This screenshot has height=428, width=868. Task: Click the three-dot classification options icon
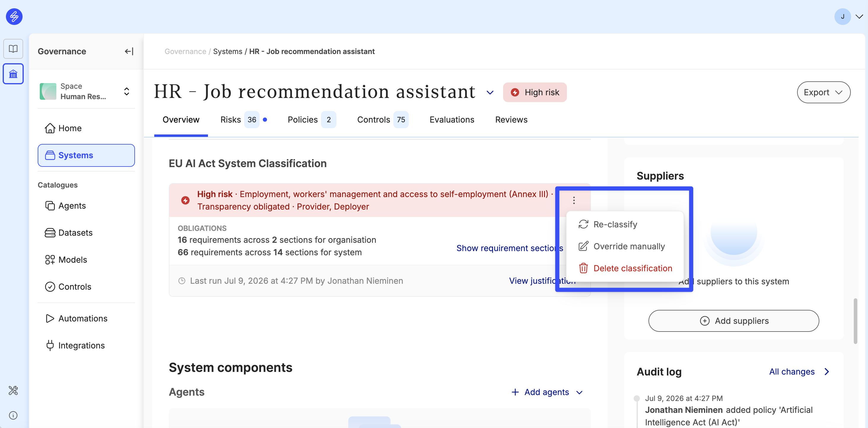[574, 201]
